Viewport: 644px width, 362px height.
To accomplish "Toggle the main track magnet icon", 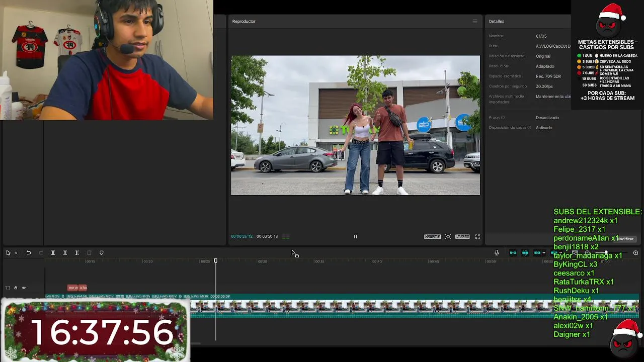I will pyautogui.click(x=513, y=253).
